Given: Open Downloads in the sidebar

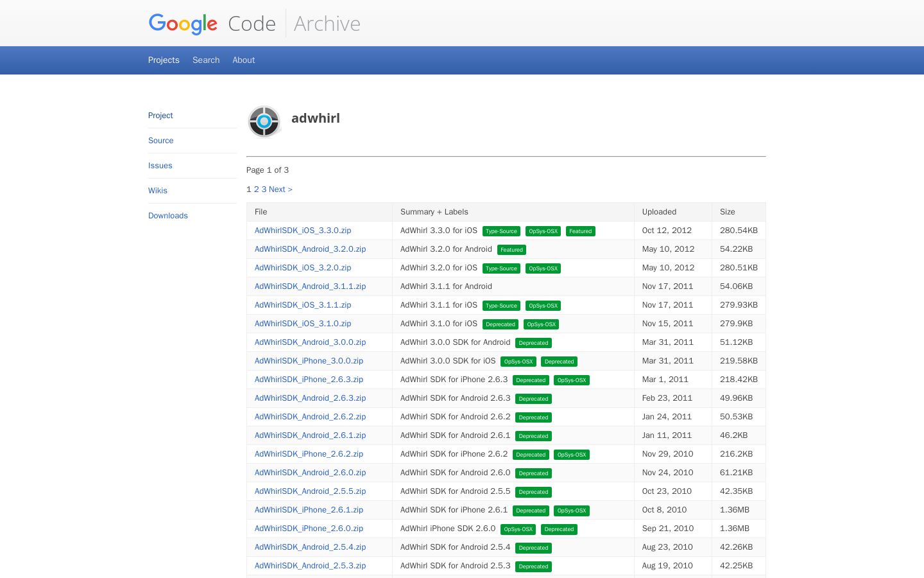Looking at the screenshot, I should pyautogui.click(x=168, y=216).
